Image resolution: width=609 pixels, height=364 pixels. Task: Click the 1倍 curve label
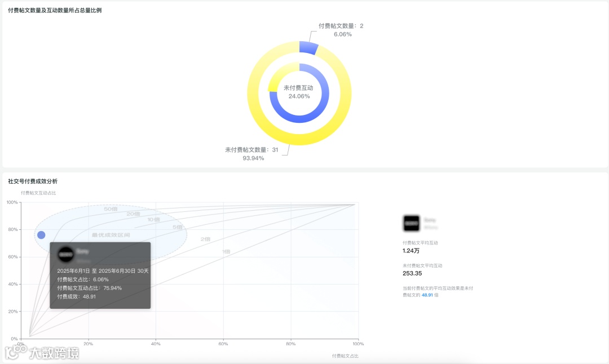(x=226, y=251)
